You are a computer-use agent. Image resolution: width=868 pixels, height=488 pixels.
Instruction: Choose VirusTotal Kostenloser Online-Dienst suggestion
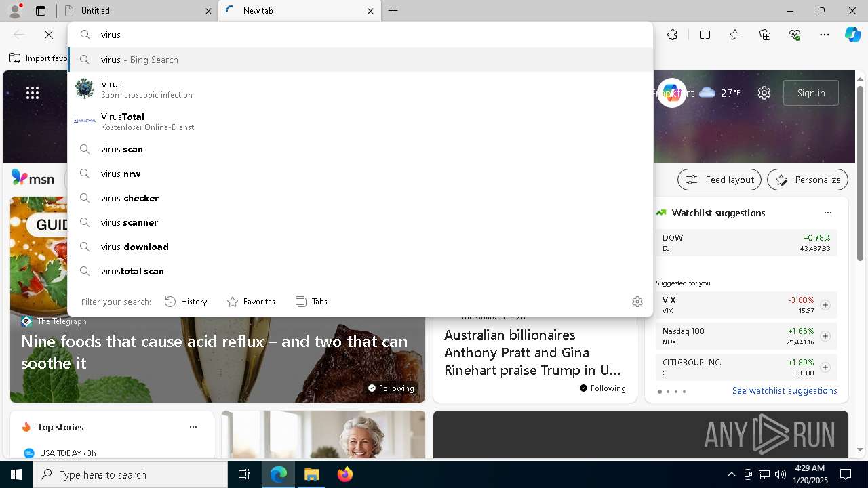[x=360, y=121]
